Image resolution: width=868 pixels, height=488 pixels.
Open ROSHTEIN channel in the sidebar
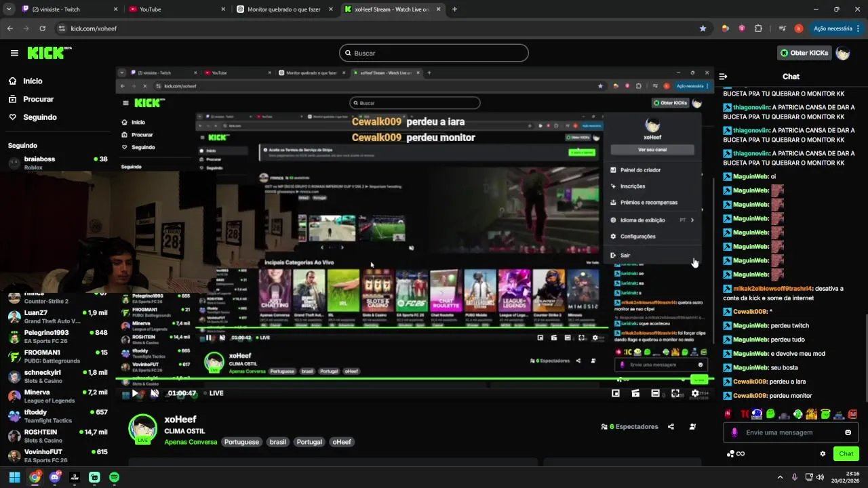coord(58,436)
